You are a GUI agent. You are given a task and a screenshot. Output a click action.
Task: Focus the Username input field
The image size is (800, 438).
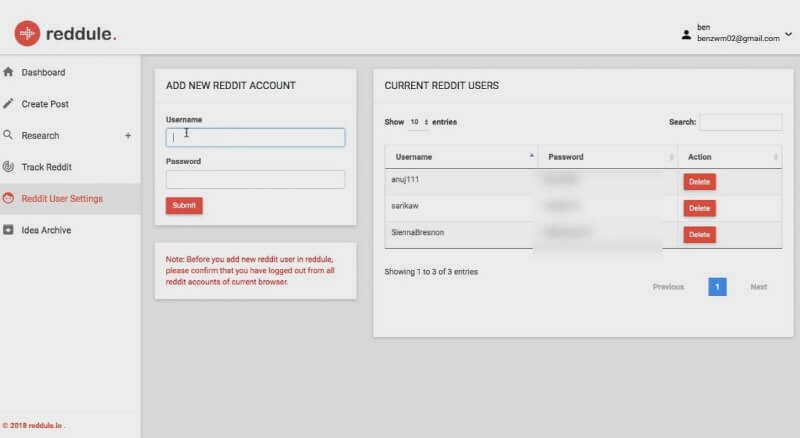(x=255, y=137)
